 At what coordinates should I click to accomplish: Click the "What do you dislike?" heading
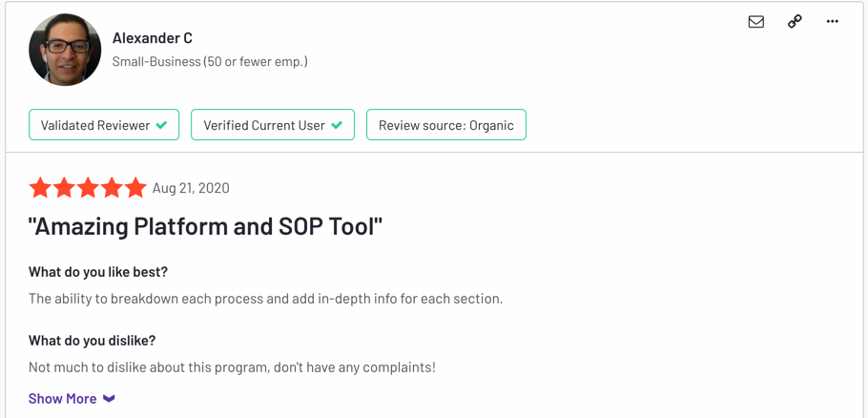(x=92, y=341)
